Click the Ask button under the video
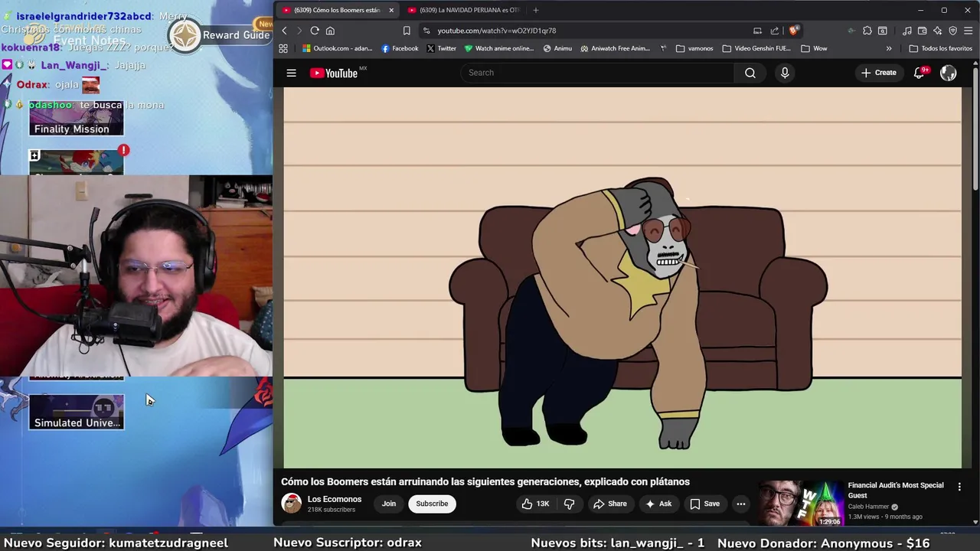The image size is (980, 551). (x=658, y=504)
